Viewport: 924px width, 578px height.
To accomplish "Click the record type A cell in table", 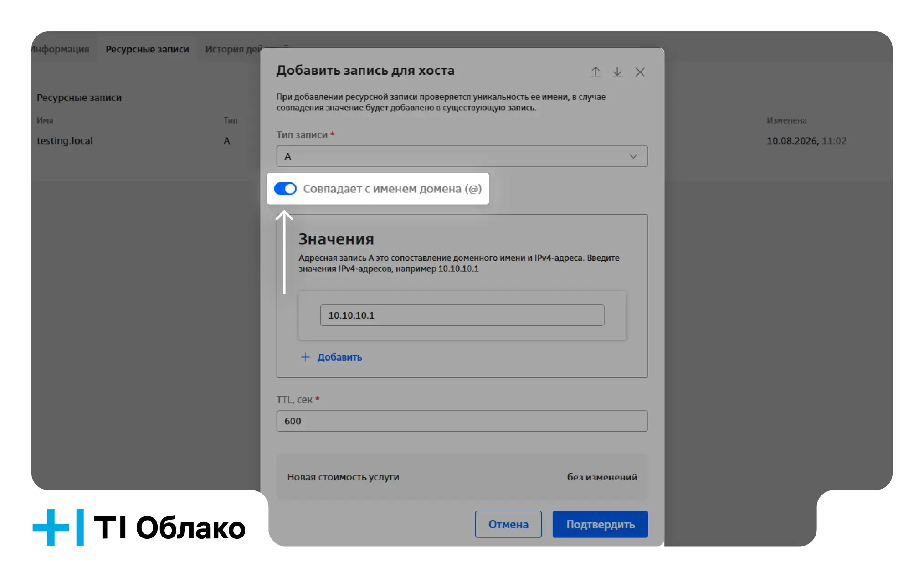I will pyautogui.click(x=226, y=141).
